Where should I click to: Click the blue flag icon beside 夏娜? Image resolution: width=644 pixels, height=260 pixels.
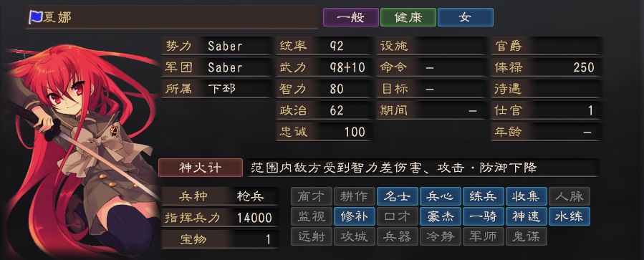pos(35,17)
